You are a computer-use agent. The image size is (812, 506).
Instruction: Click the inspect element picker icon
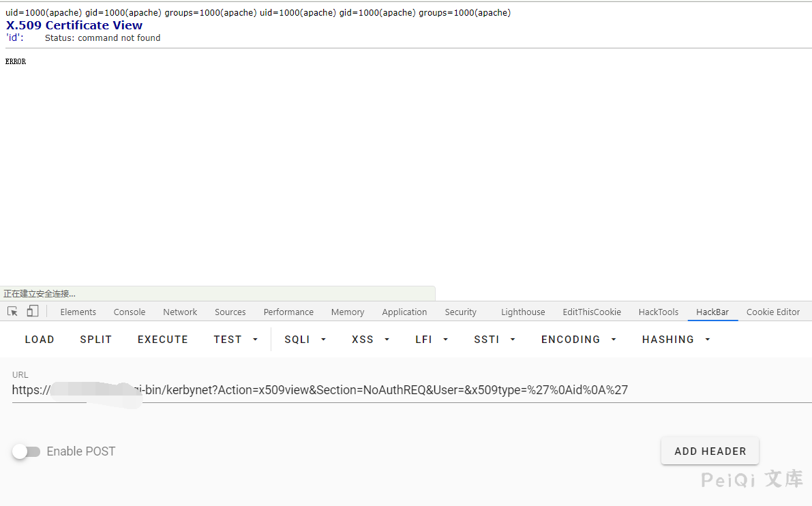(x=12, y=312)
